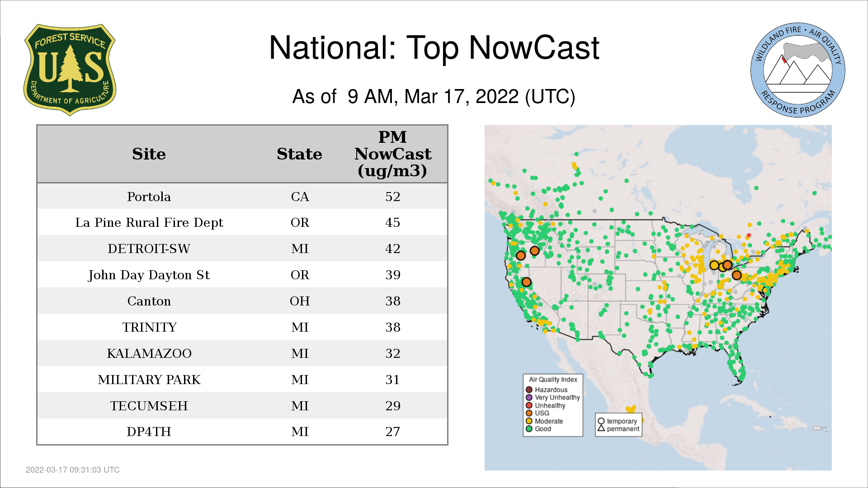This screenshot has width=868, height=488.
Task: Click the Good green legend circle
Action: pyautogui.click(x=529, y=429)
